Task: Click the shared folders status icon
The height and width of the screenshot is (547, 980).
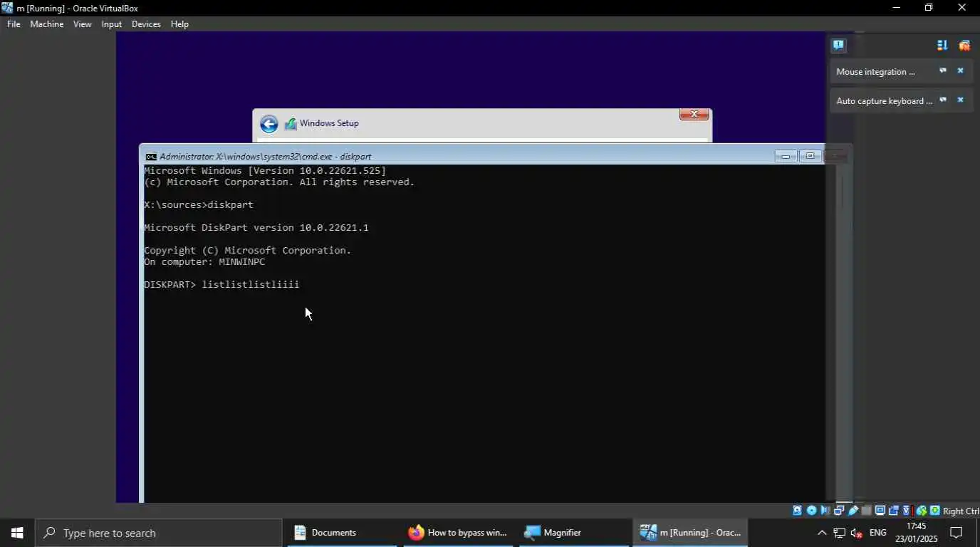Action: [x=866, y=511]
